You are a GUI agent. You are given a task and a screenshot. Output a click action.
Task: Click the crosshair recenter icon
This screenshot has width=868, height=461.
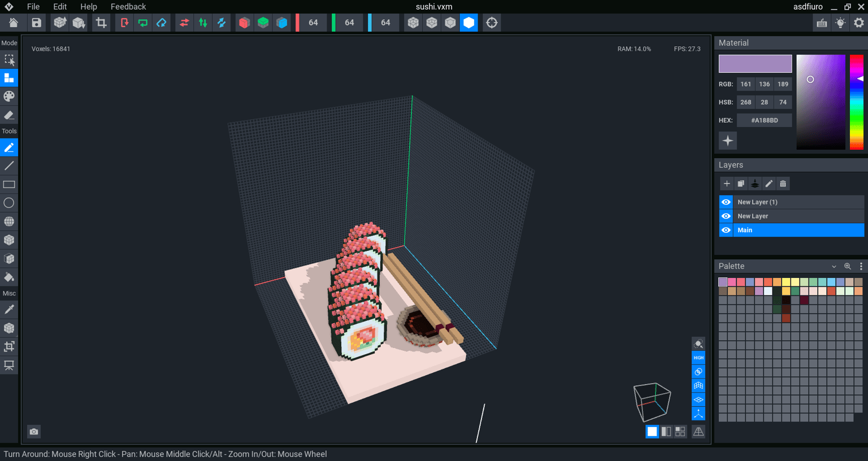point(492,23)
